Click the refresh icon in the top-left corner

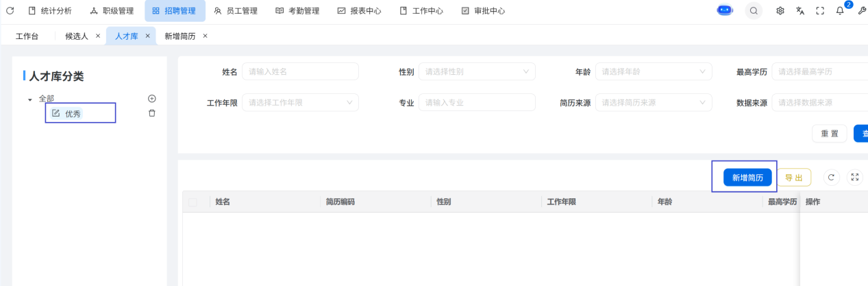click(x=10, y=11)
